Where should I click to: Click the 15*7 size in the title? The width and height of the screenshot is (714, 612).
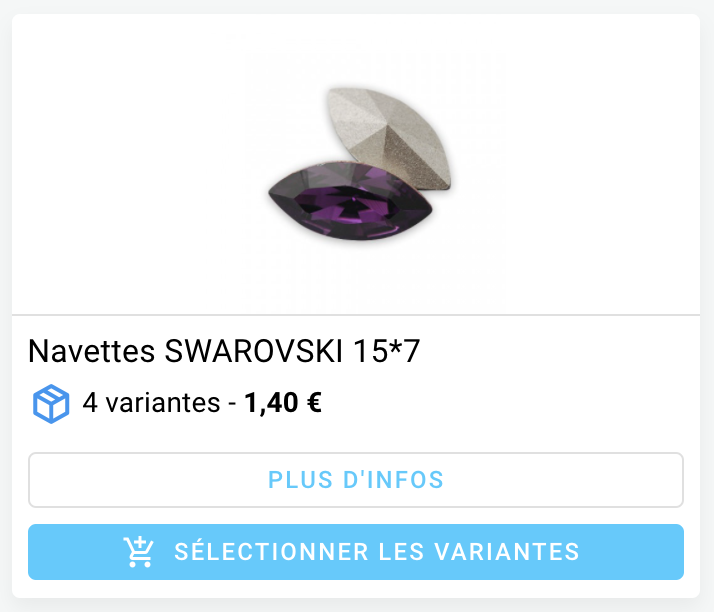[387, 351]
